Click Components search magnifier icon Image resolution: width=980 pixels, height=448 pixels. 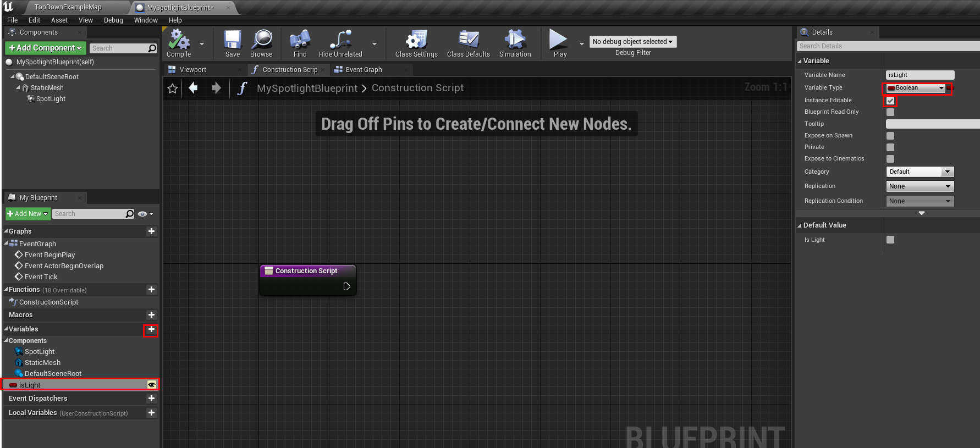(x=152, y=48)
